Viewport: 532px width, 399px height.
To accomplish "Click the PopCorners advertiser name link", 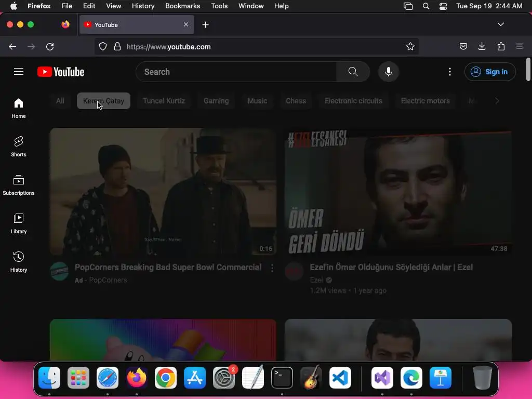I will [x=108, y=280].
